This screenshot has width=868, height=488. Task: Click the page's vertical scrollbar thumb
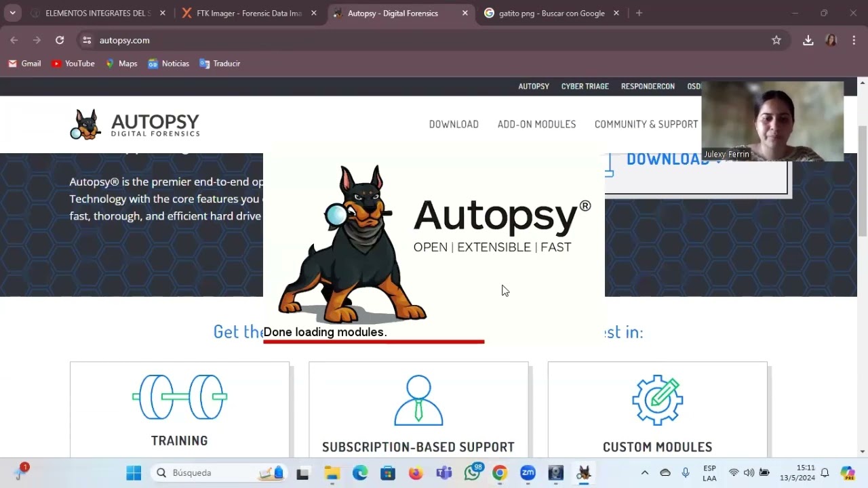point(863,181)
